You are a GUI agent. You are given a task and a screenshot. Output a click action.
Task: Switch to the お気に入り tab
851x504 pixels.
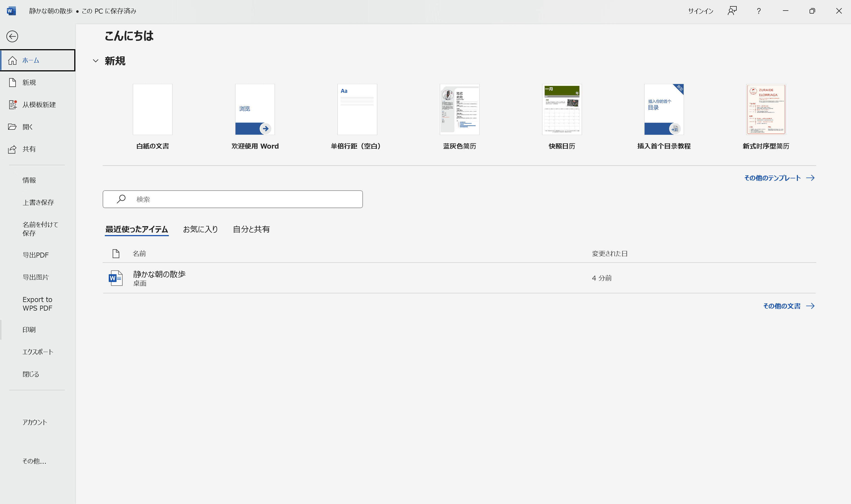[200, 229]
